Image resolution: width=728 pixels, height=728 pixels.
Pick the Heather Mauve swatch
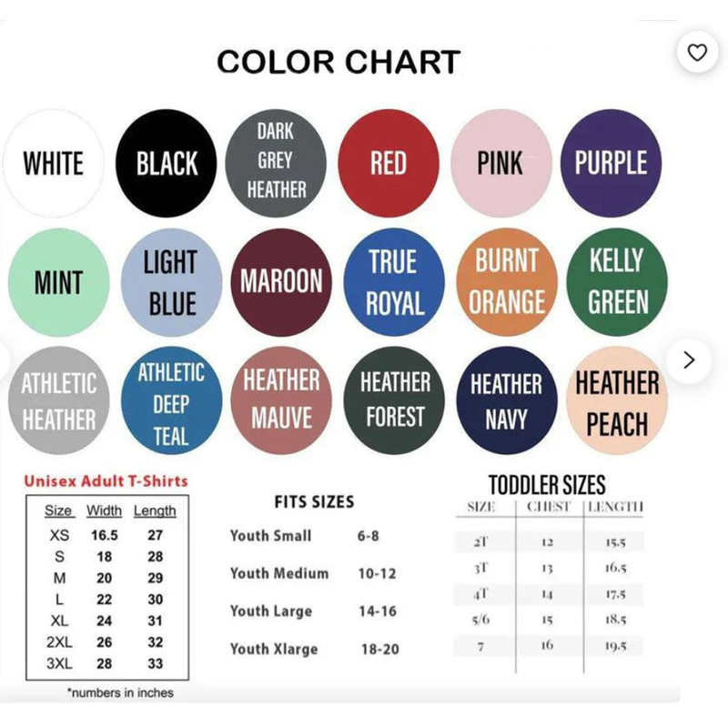[282, 400]
